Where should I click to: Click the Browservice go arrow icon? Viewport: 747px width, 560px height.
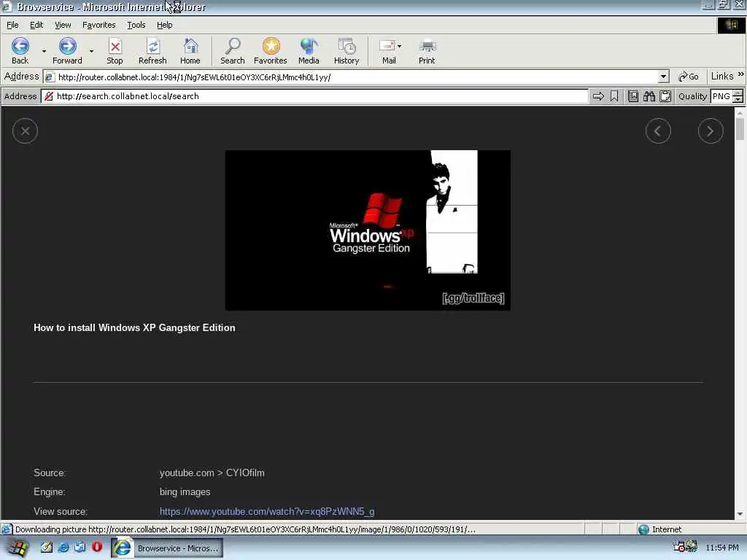tap(598, 97)
